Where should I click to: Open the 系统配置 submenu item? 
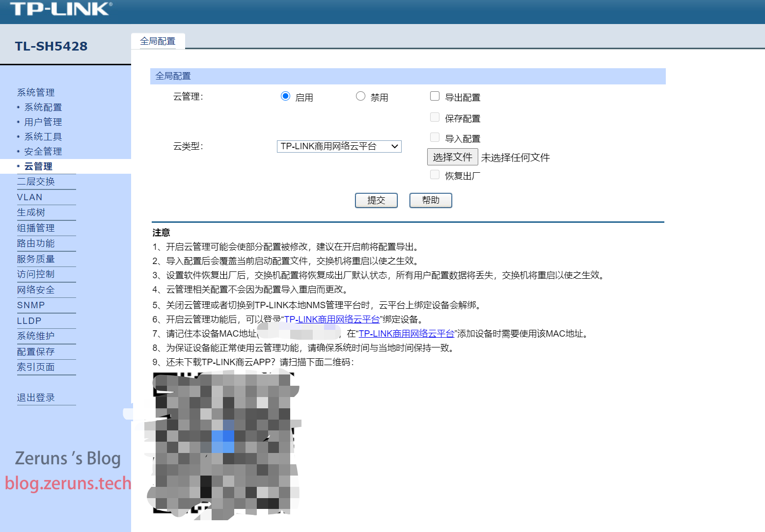tap(43, 107)
